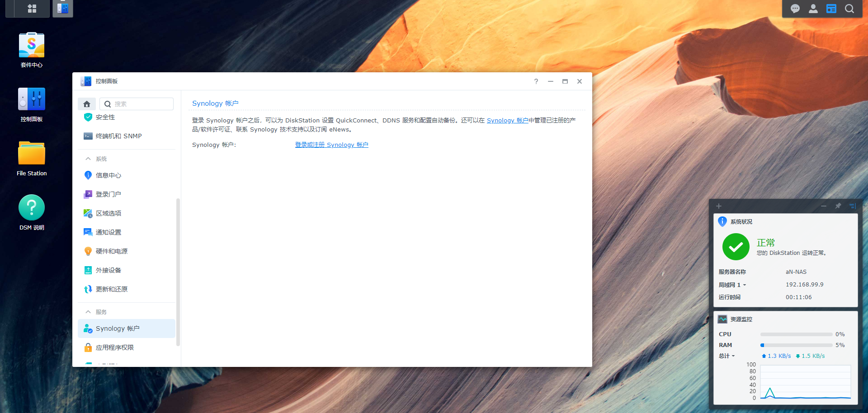Screen dimensions: 868x413
Task: Open 总计 network dropdown in resource monitor
Action: (x=727, y=356)
